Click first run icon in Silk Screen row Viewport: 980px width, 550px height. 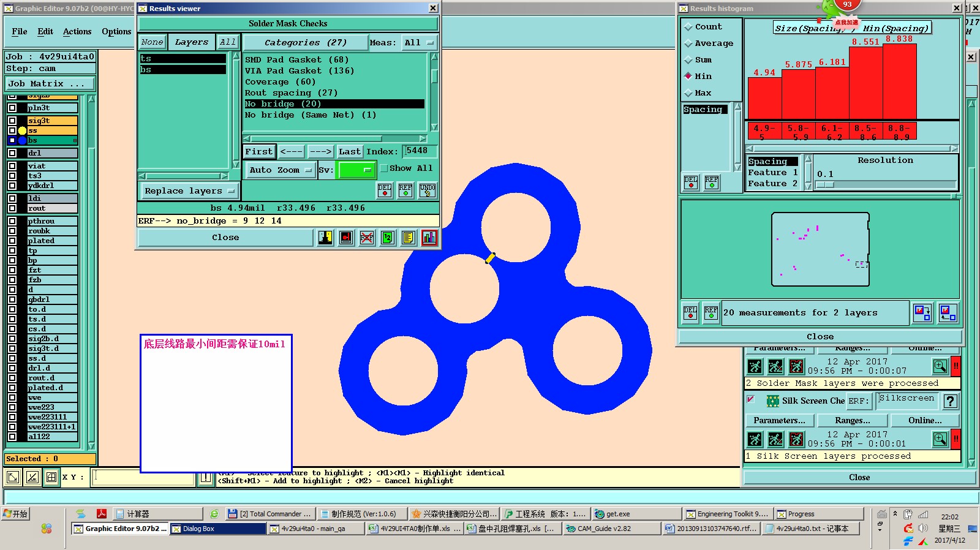coord(755,439)
